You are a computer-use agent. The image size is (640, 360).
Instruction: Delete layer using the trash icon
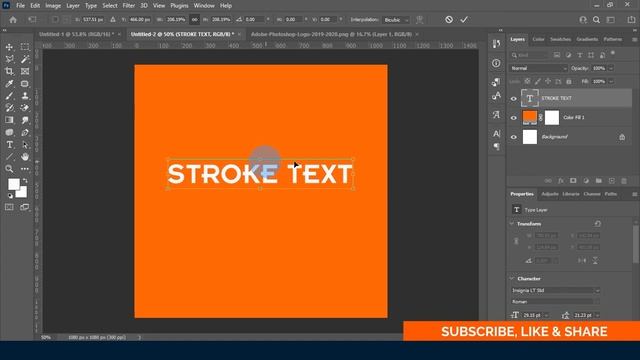(624, 181)
